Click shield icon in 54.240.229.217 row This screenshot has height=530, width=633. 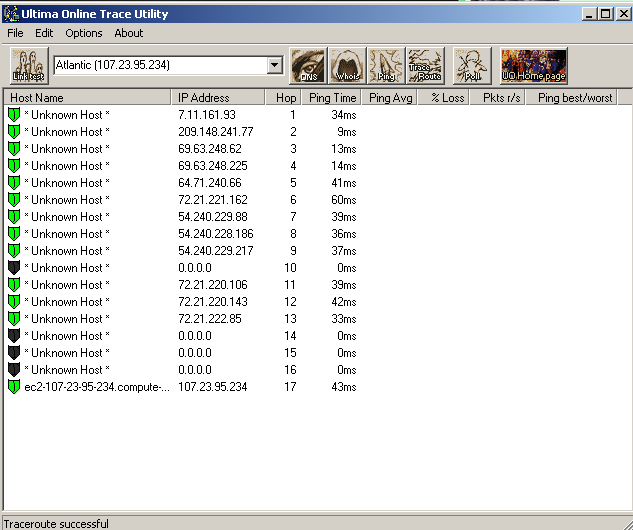pos(14,251)
